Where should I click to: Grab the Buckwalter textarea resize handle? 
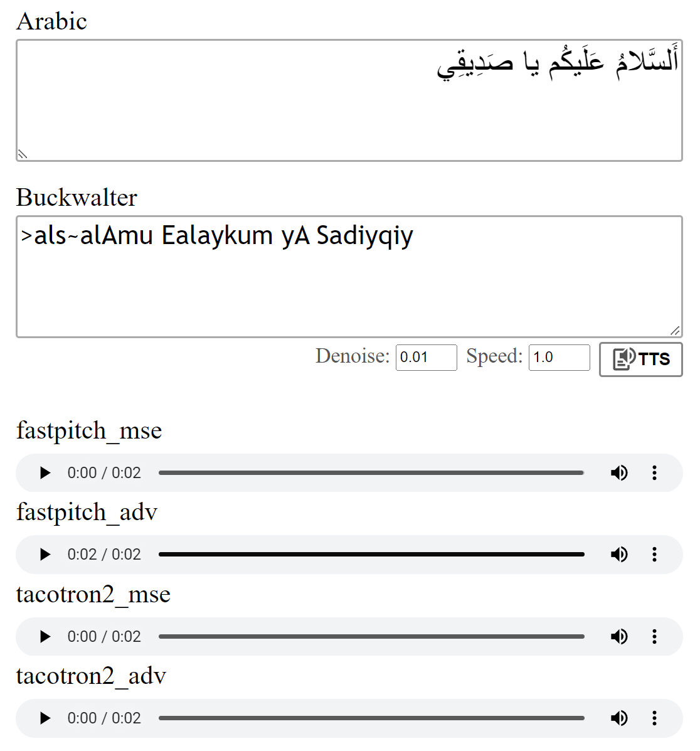click(675, 331)
